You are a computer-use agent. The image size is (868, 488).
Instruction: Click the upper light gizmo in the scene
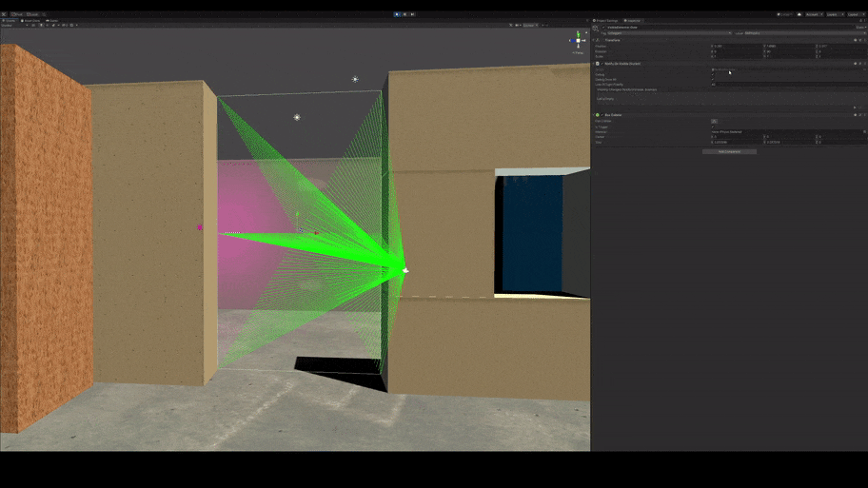355,79
